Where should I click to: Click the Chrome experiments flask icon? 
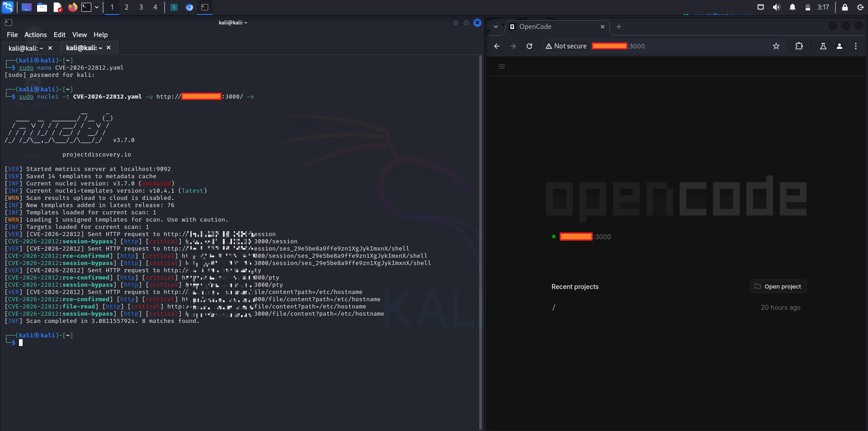(823, 46)
